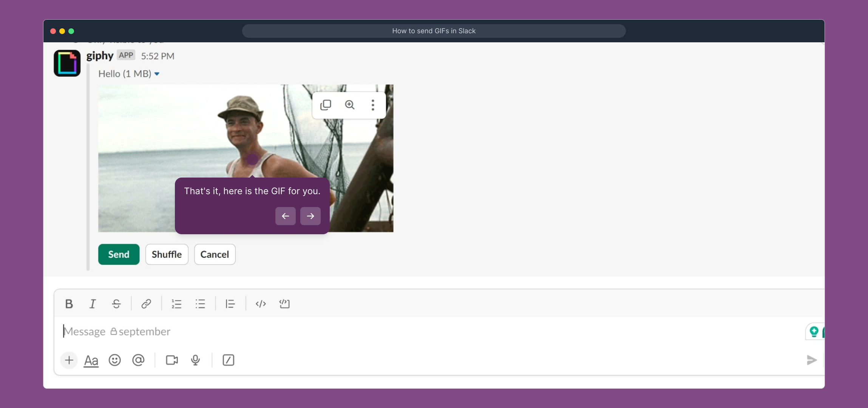868x408 pixels.
Task: Toggle the Aa formatting toolbar visibility
Action: pyautogui.click(x=91, y=361)
